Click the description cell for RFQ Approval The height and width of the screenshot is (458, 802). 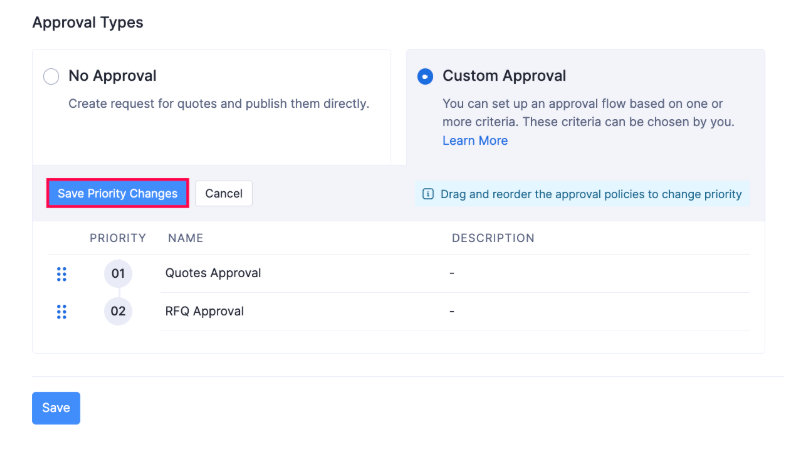coord(453,311)
